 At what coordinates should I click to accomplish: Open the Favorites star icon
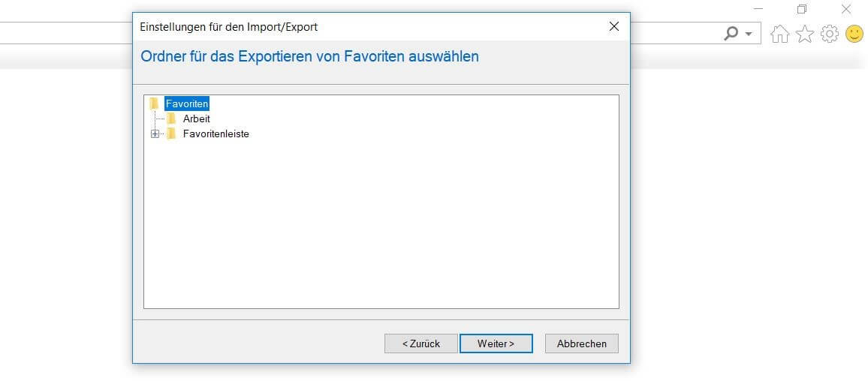(804, 34)
